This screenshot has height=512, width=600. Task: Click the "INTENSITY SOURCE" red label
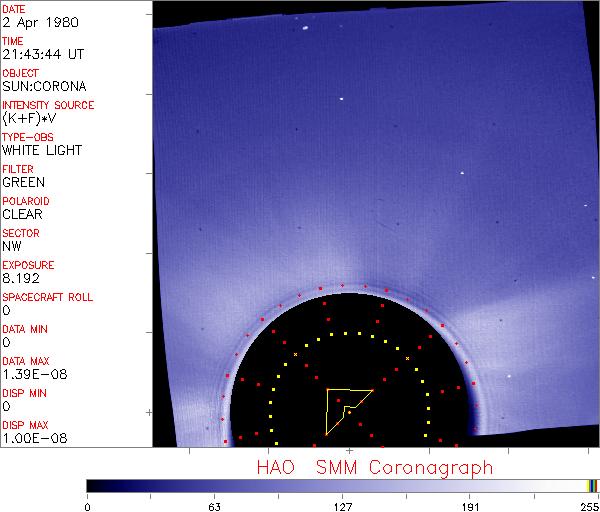pyautogui.click(x=48, y=105)
